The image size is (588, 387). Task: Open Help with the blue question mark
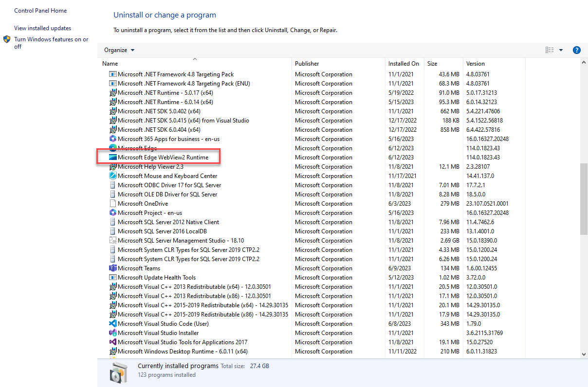[577, 50]
